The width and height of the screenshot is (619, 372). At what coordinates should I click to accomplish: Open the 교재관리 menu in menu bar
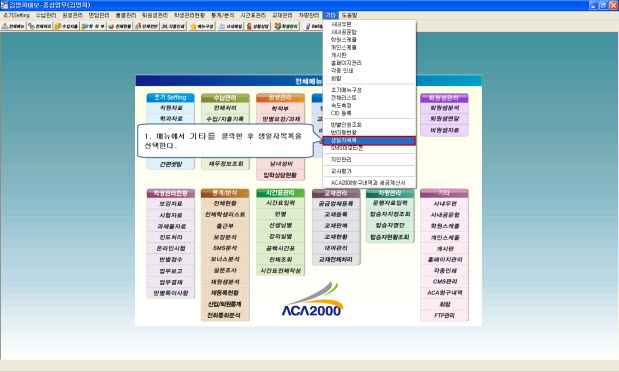(x=282, y=15)
